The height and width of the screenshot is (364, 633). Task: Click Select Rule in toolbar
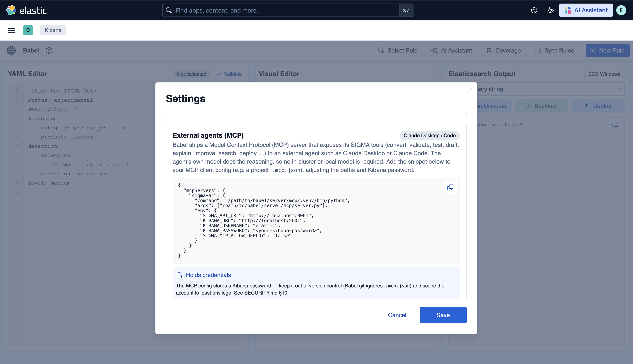(x=398, y=50)
